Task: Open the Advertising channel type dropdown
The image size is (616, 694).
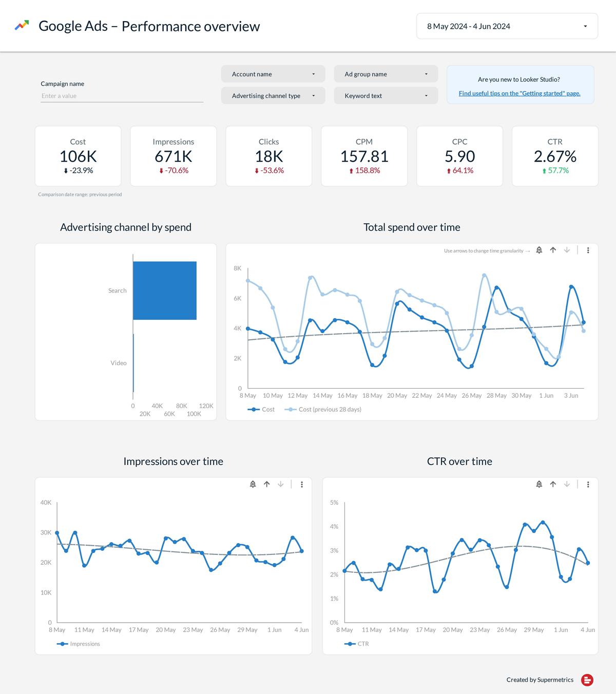Action: click(x=273, y=95)
